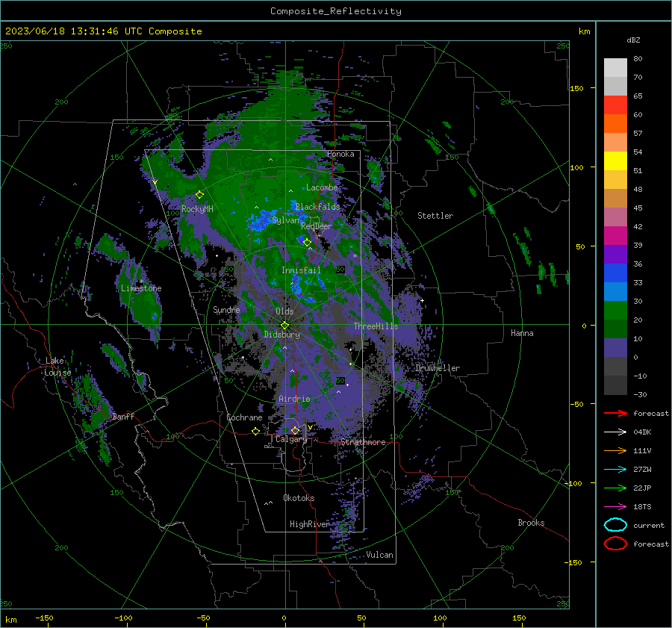Click the RedDeer city label
Screen dimensions: 672x628
point(317,226)
